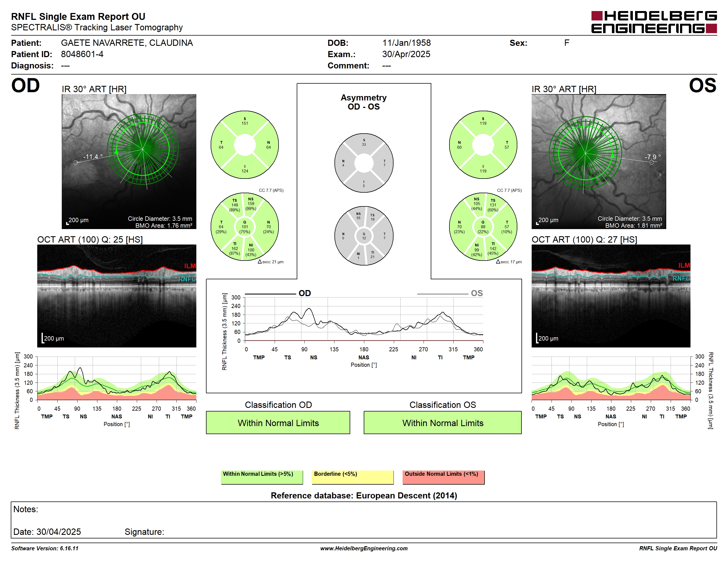Click OD six-sector NI 100 (43%) segment

[x=251, y=250]
